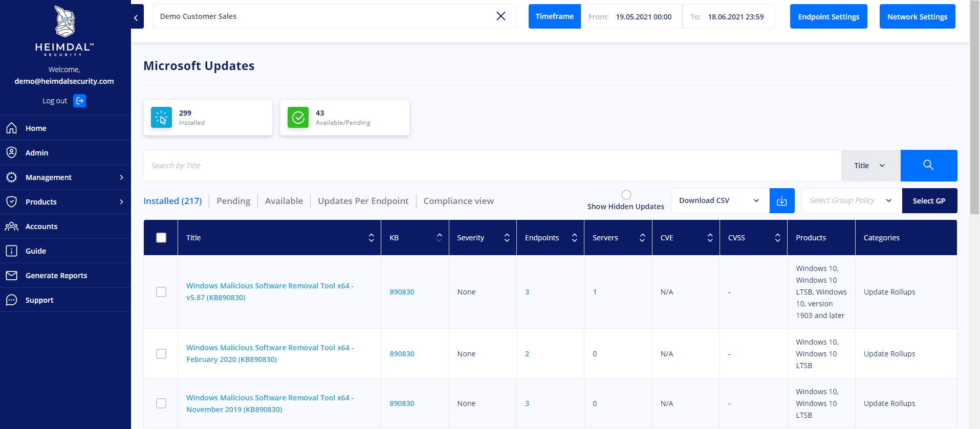
Task: Click the Timeframe button
Action: pos(555,16)
